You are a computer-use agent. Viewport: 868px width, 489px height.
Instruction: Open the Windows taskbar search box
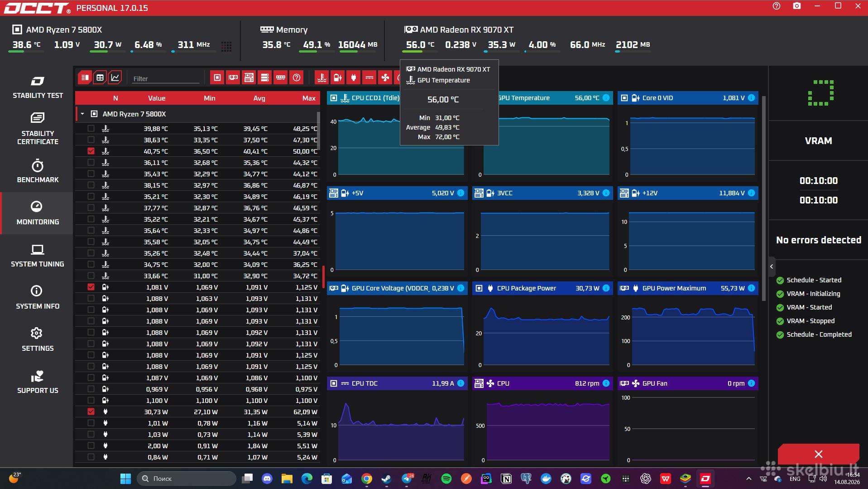tap(187, 479)
